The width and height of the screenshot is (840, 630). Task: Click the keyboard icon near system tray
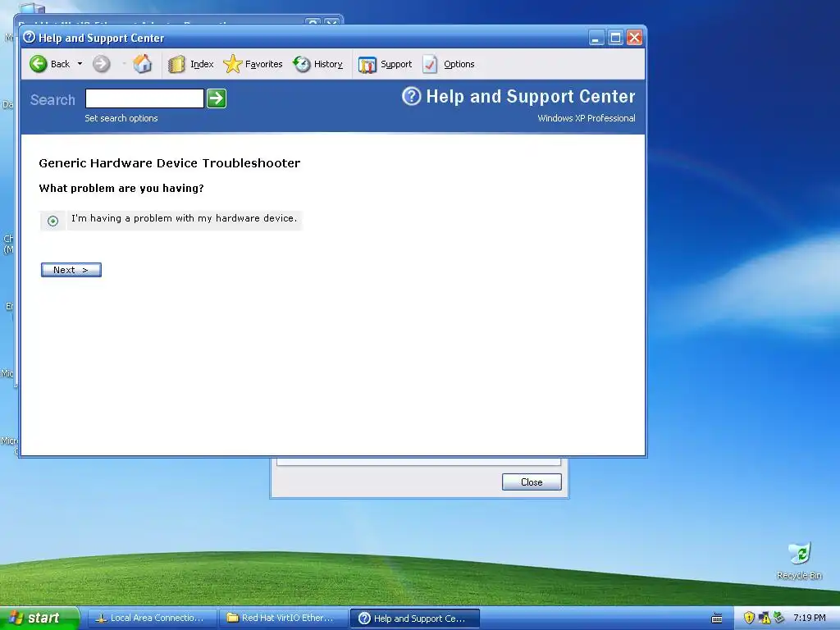point(717,619)
